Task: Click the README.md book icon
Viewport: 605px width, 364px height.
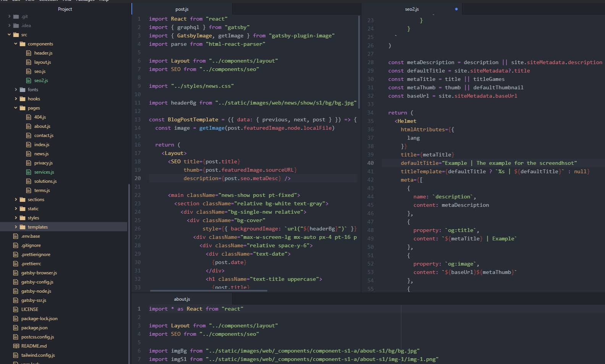Action: pos(16,346)
